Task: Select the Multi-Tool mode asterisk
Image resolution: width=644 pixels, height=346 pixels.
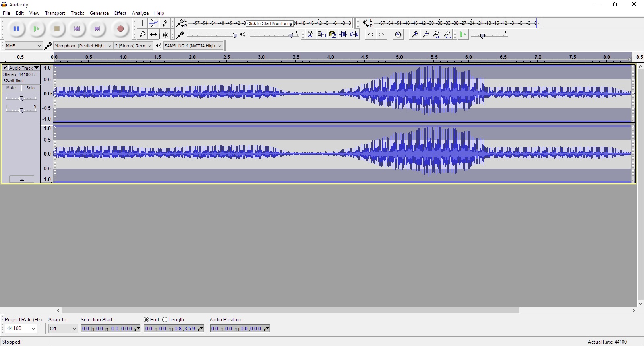Action: [x=165, y=35]
